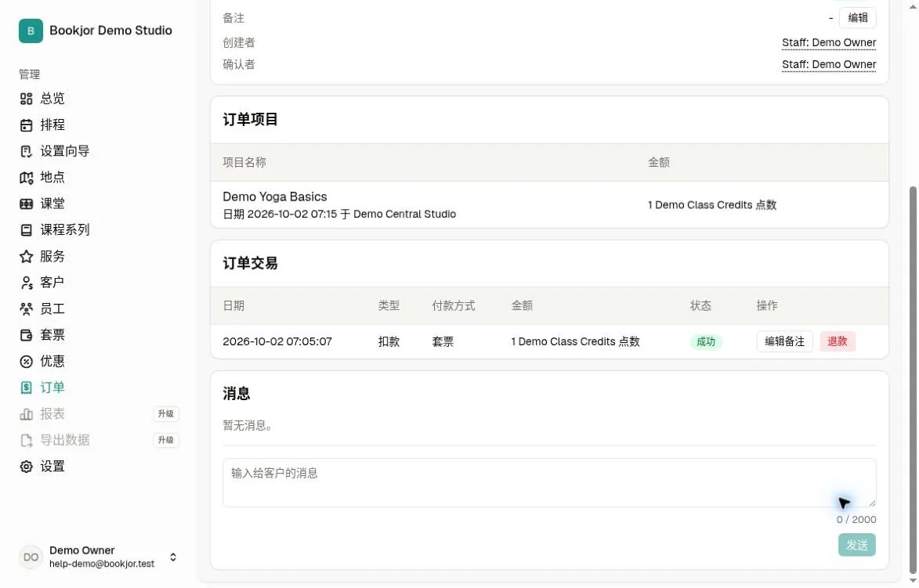Click the 导出数据 export file icon
Screen dimensions: 919x588
click(x=26, y=441)
